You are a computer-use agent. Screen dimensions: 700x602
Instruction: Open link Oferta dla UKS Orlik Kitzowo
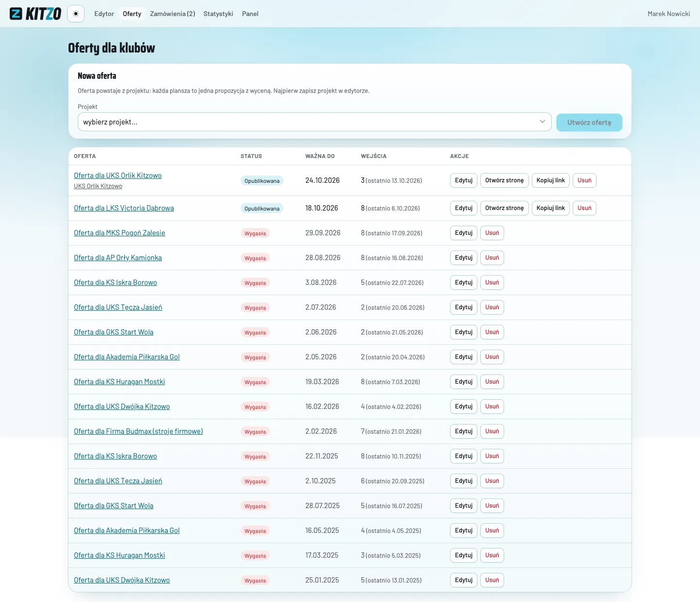118,176
